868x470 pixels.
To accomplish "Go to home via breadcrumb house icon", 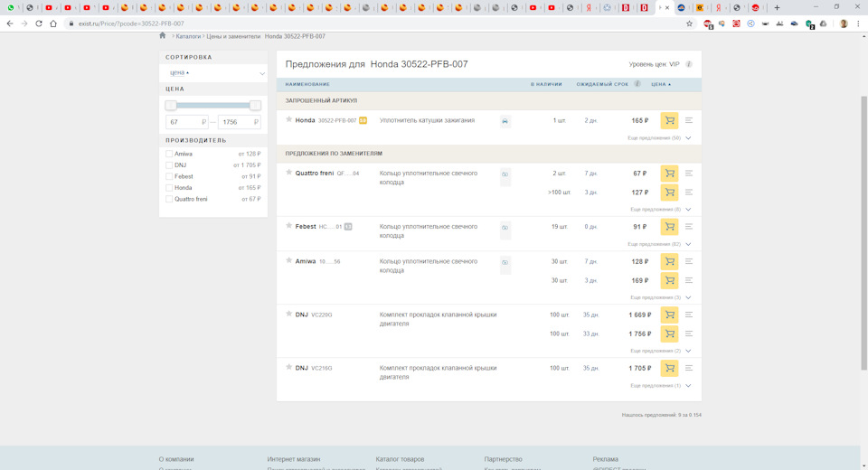I will coord(162,35).
